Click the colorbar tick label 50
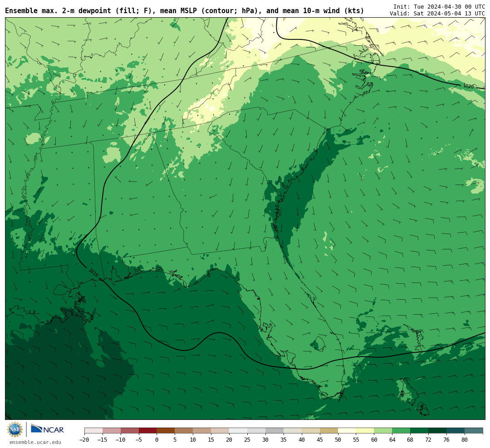The width and height of the screenshot is (490, 448). 338,440
